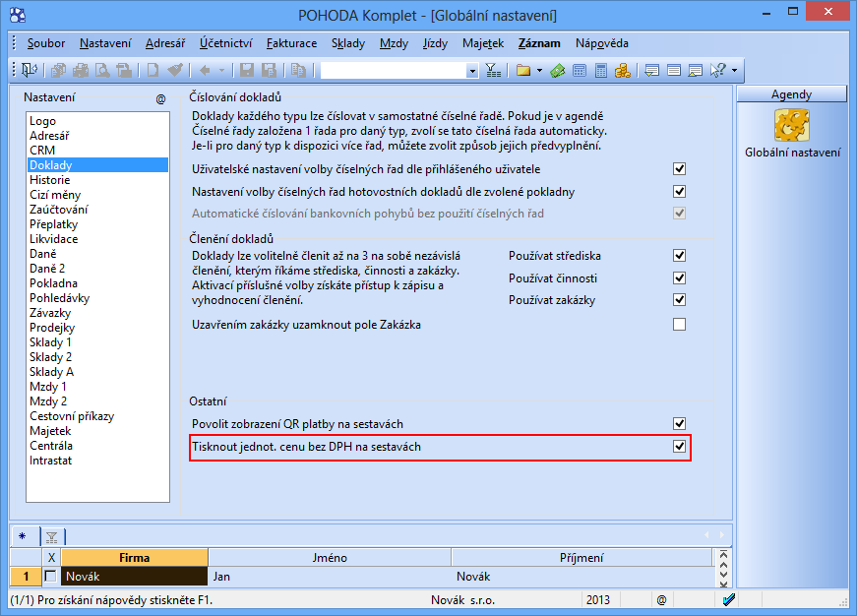Click the Jan cell in Jméno column

click(x=330, y=576)
